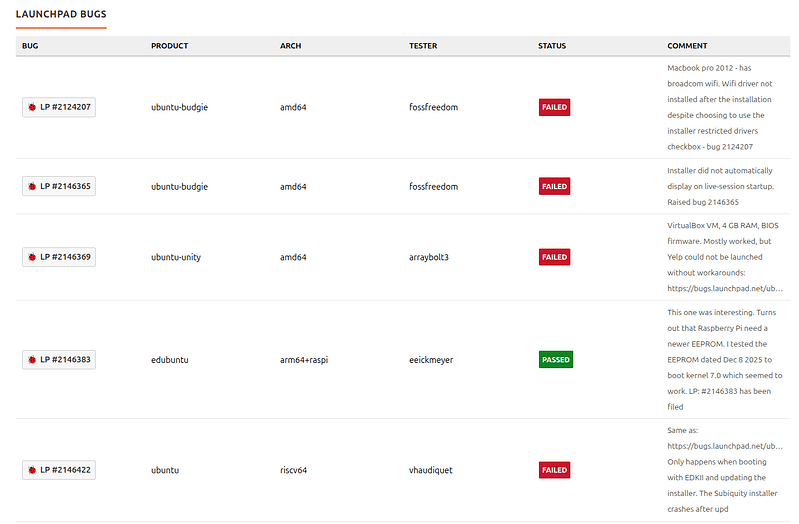Select the FAILED badge in the LP #2124207 row
799x524 pixels.
(x=554, y=107)
